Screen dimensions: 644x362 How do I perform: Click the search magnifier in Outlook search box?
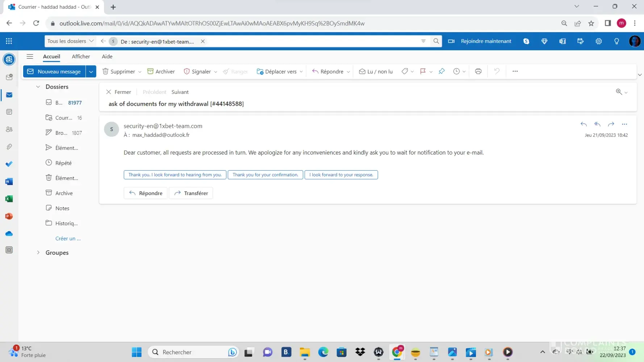pyautogui.click(x=436, y=41)
